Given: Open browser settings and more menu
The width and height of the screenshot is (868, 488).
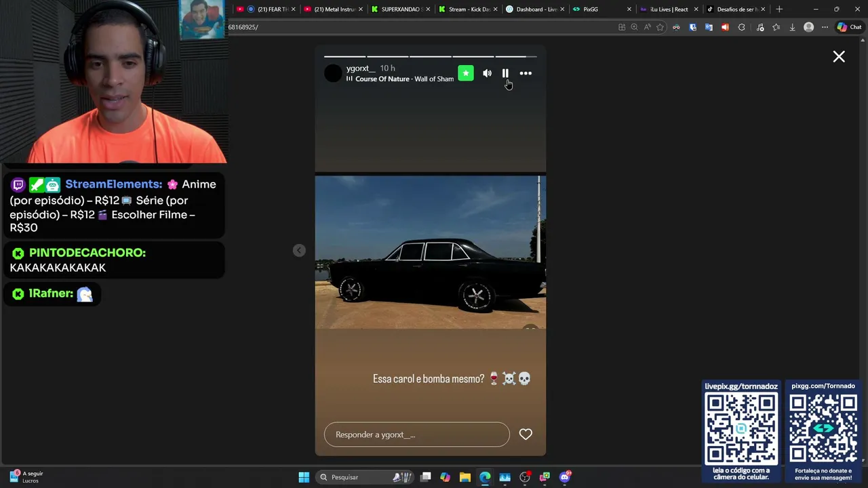Looking at the screenshot, I should [x=825, y=27].
